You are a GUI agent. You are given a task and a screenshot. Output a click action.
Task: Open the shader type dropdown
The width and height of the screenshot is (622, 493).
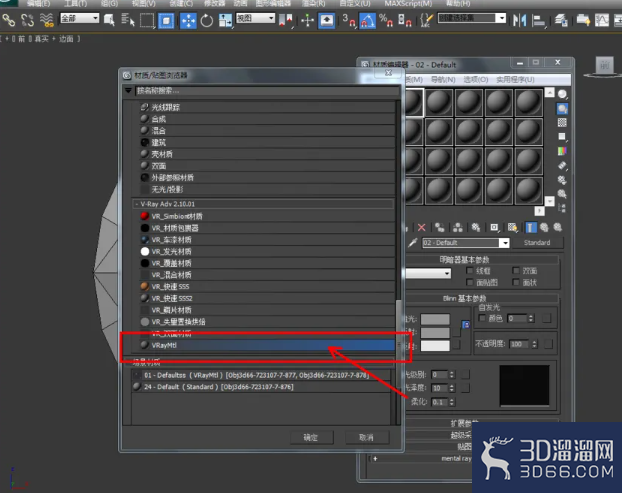click(x=428, y=273)
